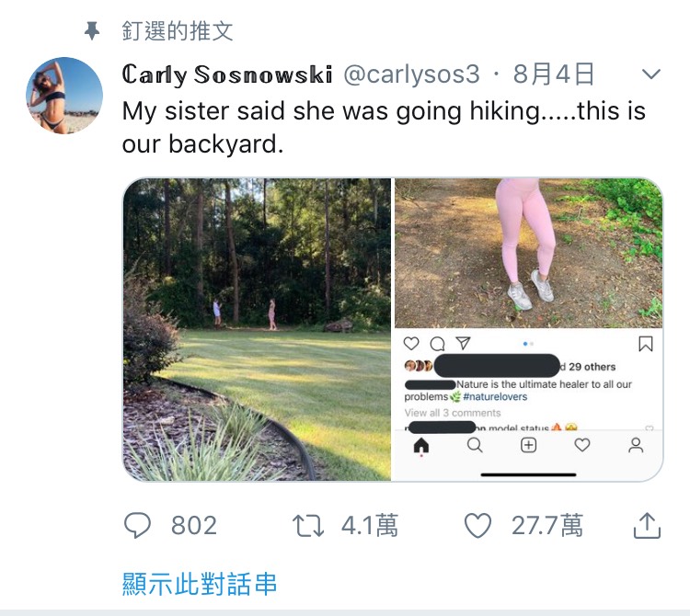Tap the Instagram new post plus icon
This screenshot has width=690, height=616.
pyautogui.click(x=529, y=446)
